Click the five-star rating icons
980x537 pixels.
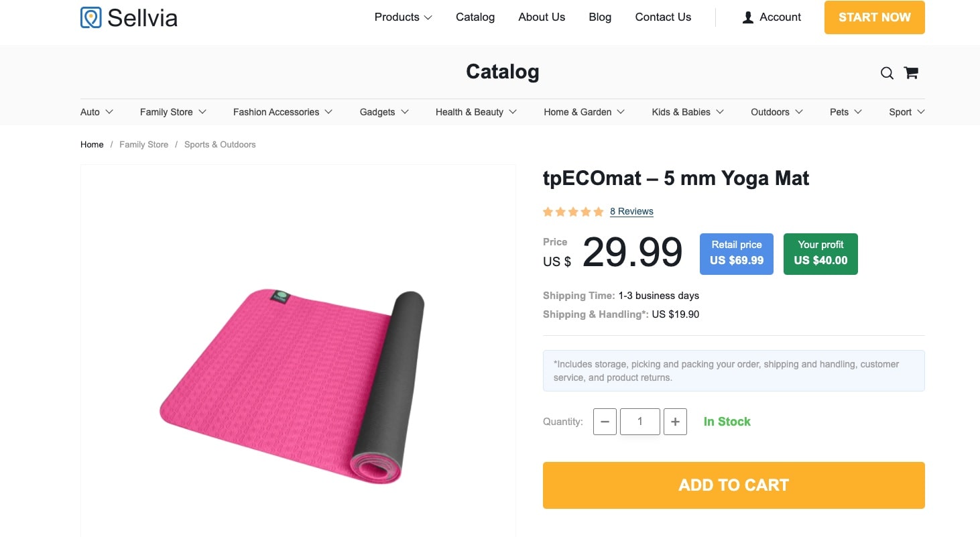(573, 212)
